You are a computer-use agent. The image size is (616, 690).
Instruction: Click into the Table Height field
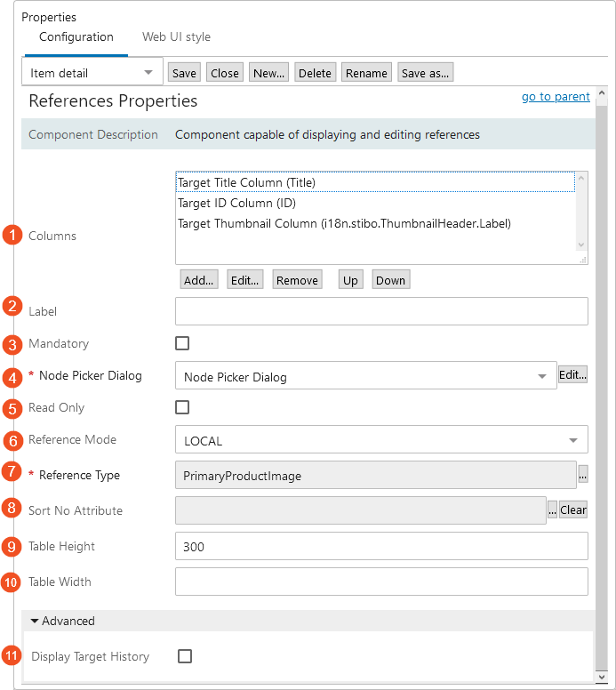[381, 546]
